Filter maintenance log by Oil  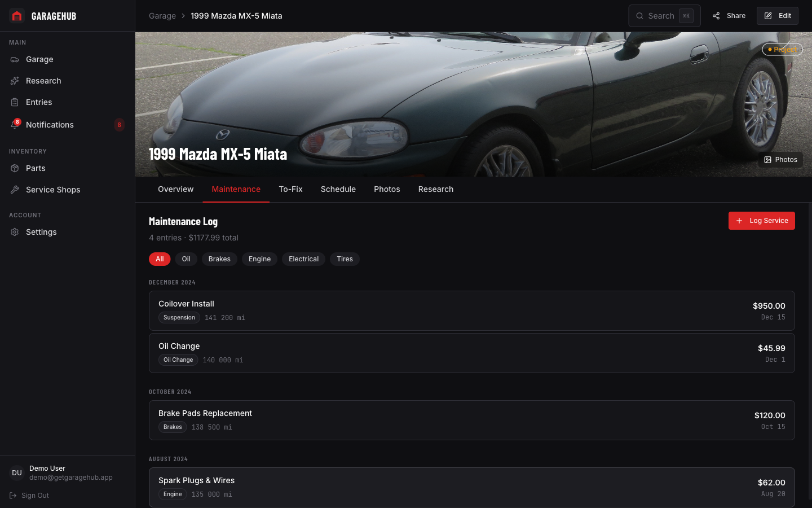tap(186, 259)
